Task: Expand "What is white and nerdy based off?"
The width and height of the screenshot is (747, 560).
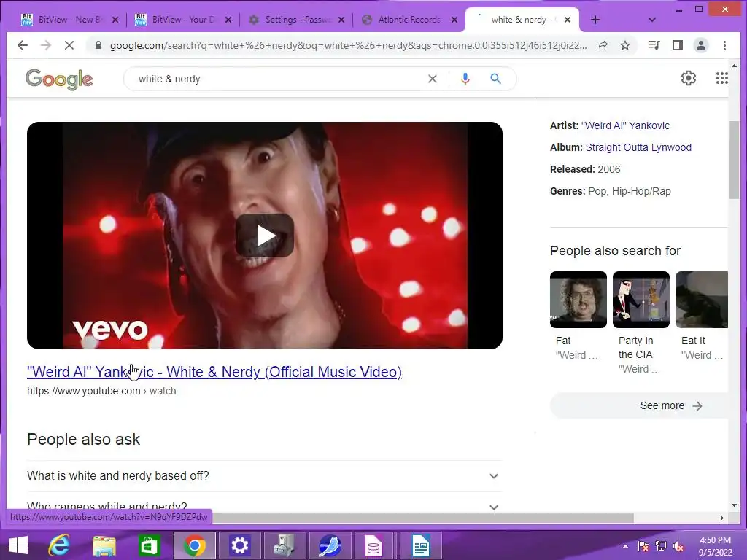Action: click(264, 475)
